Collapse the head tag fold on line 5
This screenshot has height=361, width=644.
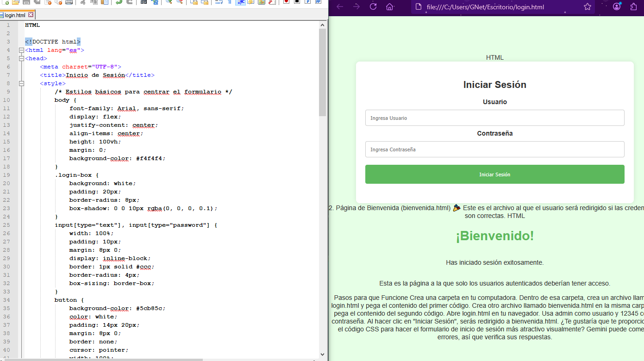(21, 58)
